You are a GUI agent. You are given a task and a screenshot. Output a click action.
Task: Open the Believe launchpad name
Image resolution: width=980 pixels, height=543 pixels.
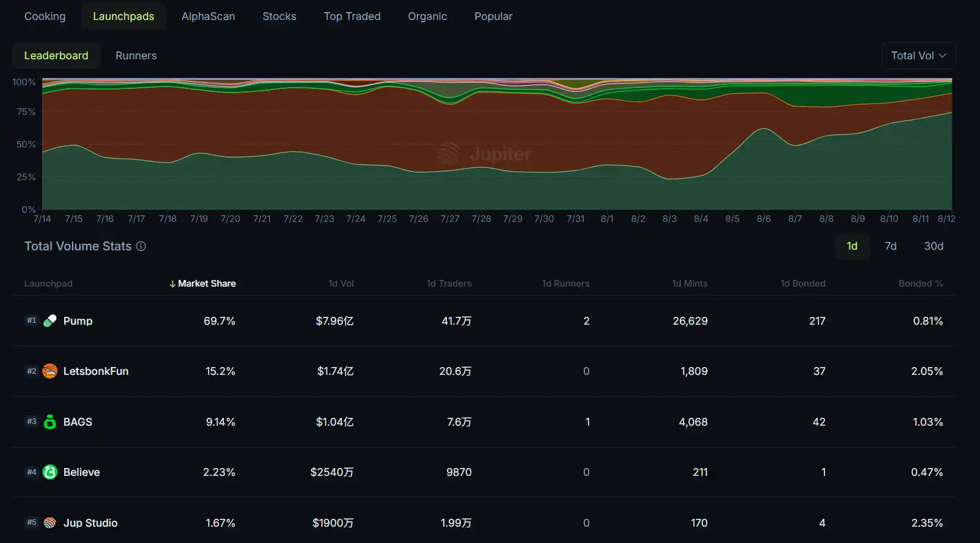(x=82, y=472)
